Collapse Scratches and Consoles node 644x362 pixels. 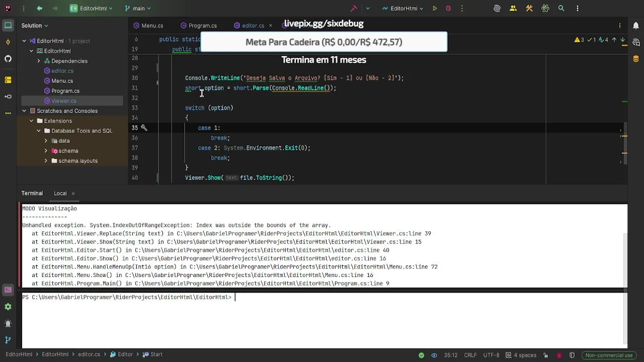tap(24, 111)
